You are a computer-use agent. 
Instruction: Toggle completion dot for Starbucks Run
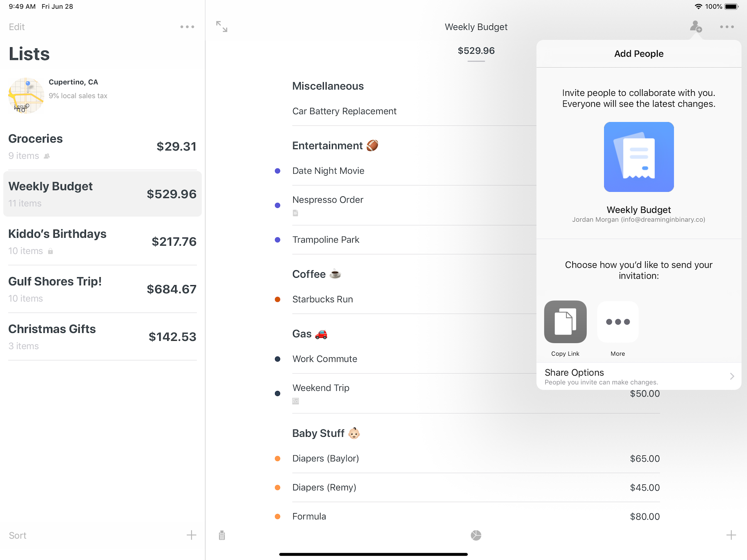click(x=278, y=300)
